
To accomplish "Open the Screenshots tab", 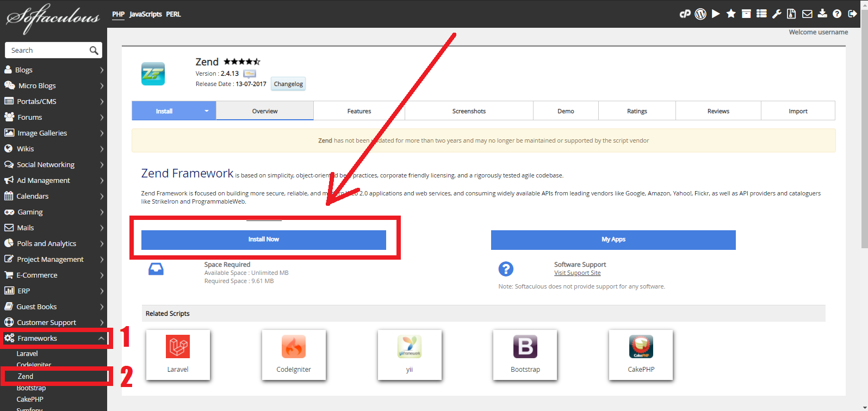I will (x=469, y=111).
